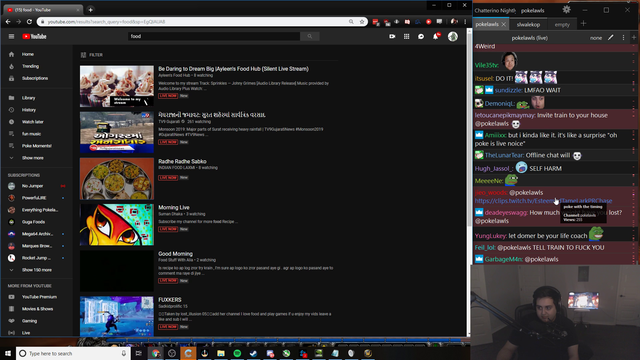Open the Windows Start menu
The image size is (640, 360).
tap(8, 353)
